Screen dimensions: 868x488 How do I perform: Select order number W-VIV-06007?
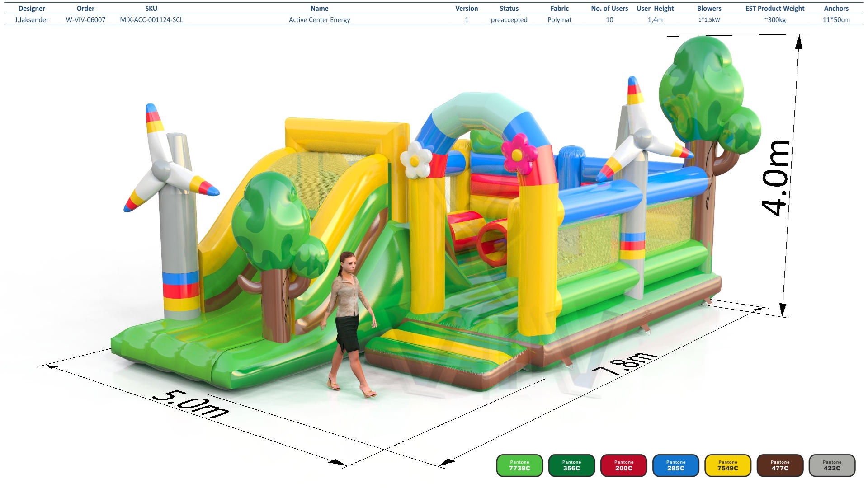click(85, 20)
